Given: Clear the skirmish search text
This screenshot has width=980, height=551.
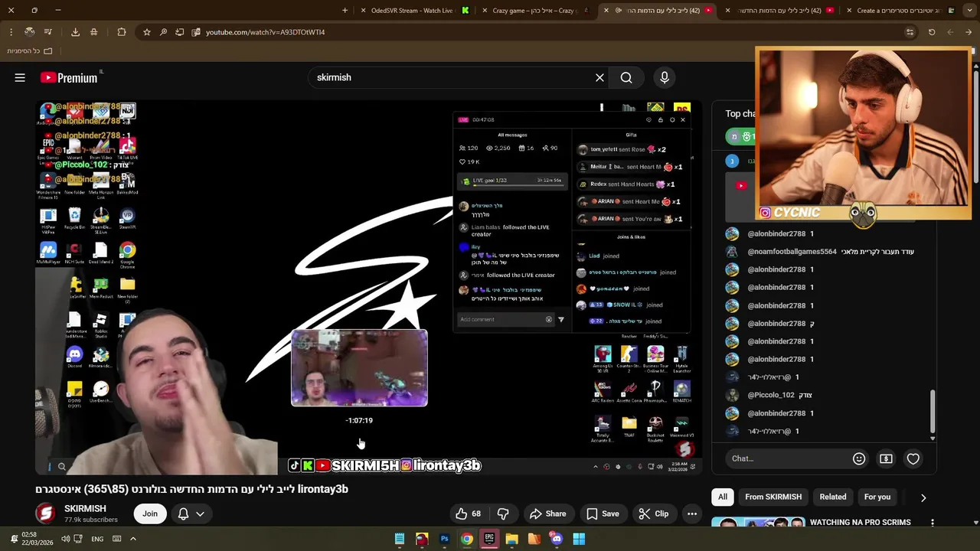Looking at the screenshot, I should tap(599, 77).
